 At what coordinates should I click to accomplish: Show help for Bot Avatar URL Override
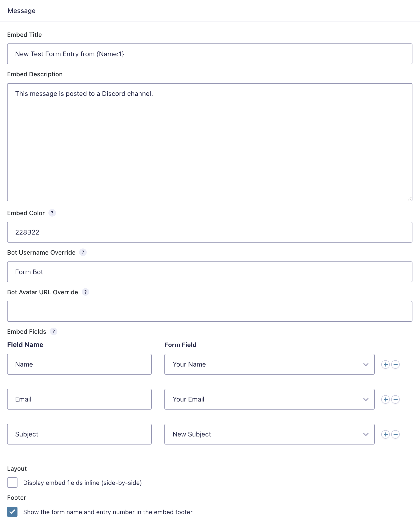pos(85,292)
